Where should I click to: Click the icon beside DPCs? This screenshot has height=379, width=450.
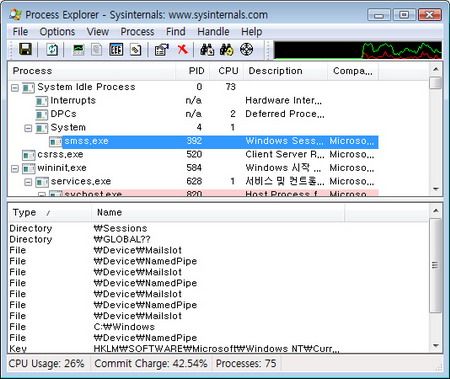[x=42, y=115]
